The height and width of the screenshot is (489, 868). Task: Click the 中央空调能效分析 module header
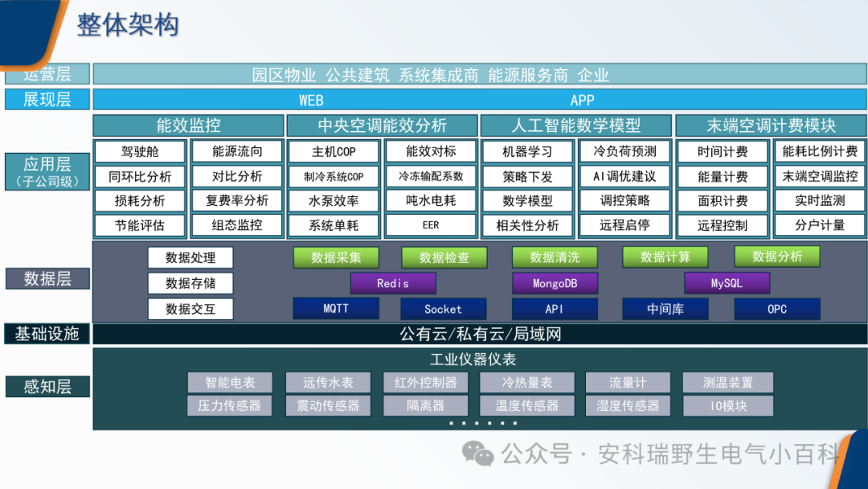(382, 125)
